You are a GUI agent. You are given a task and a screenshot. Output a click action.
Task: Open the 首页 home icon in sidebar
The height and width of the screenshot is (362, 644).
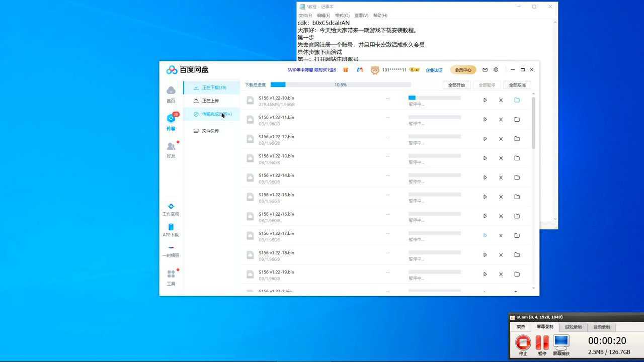point(171,94)
